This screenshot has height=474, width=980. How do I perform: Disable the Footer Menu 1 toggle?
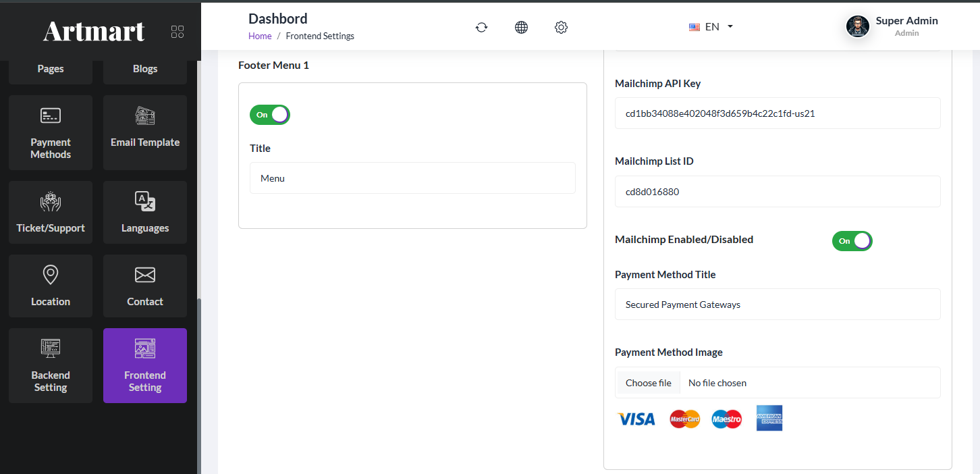click(x=270, y=115)
